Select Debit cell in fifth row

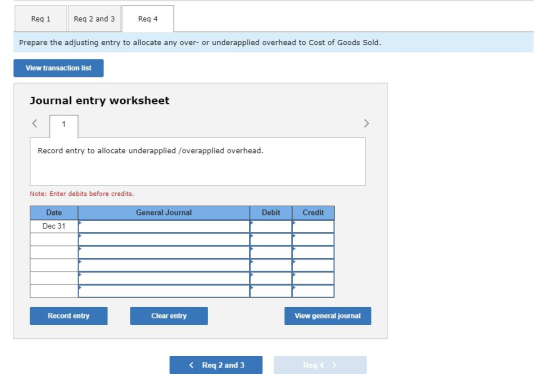[x=271, y=278]
